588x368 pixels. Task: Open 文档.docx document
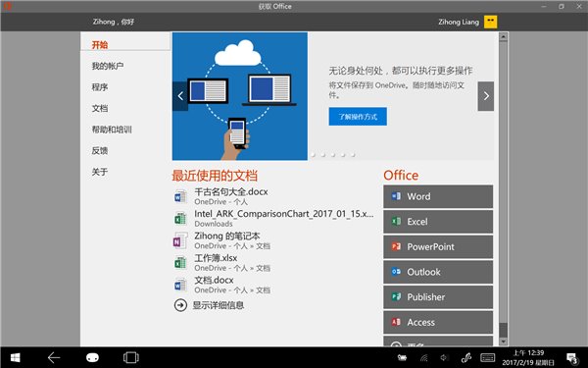(214, 280)
